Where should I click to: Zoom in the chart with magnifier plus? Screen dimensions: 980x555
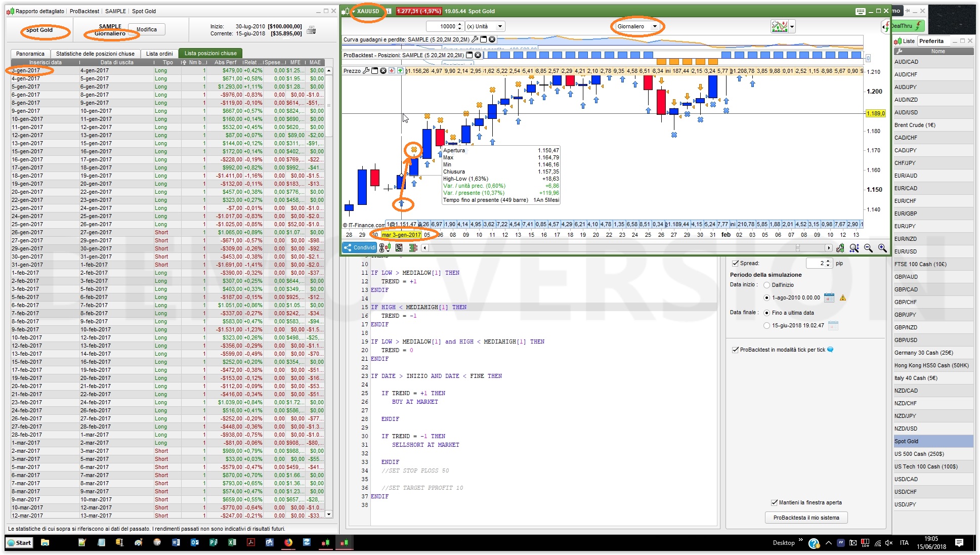click(882, 247)
